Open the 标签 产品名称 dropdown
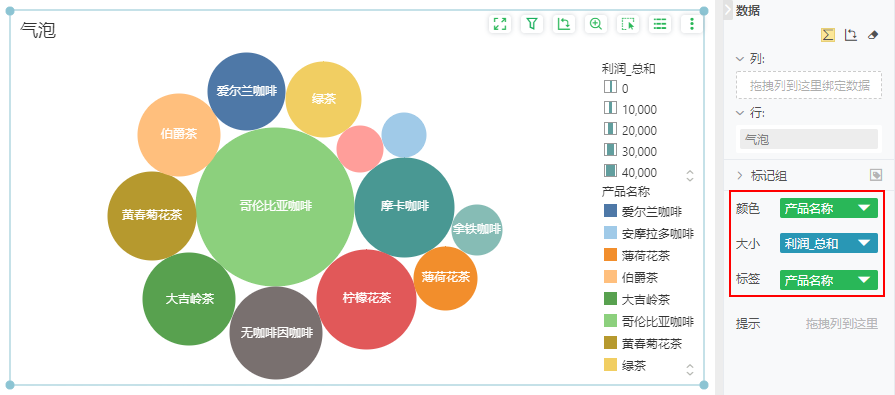This screenshot has width=895, height=395. coord(828,280)
